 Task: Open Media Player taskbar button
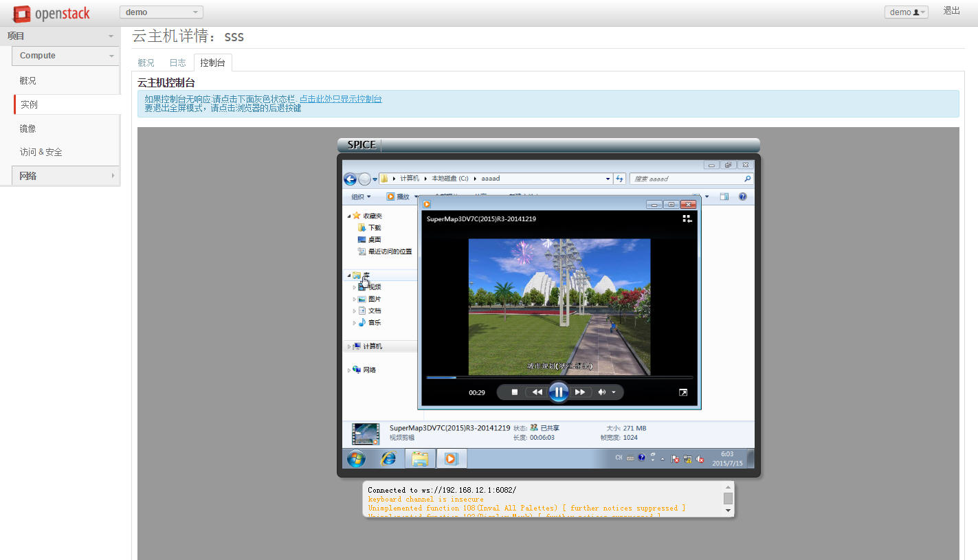[x=451, y=458]
